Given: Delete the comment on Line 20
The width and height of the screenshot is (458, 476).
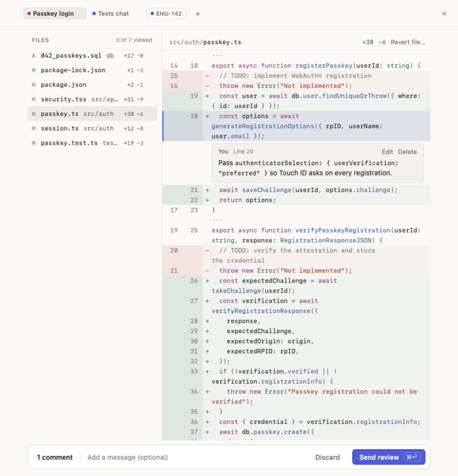Looking at the screenshot, I should click(x=407, y=152).
